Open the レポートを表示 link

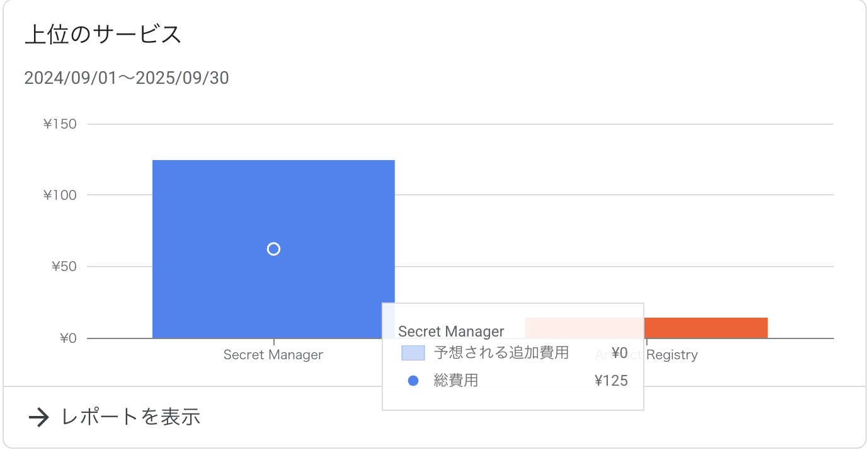click(115, 417)
